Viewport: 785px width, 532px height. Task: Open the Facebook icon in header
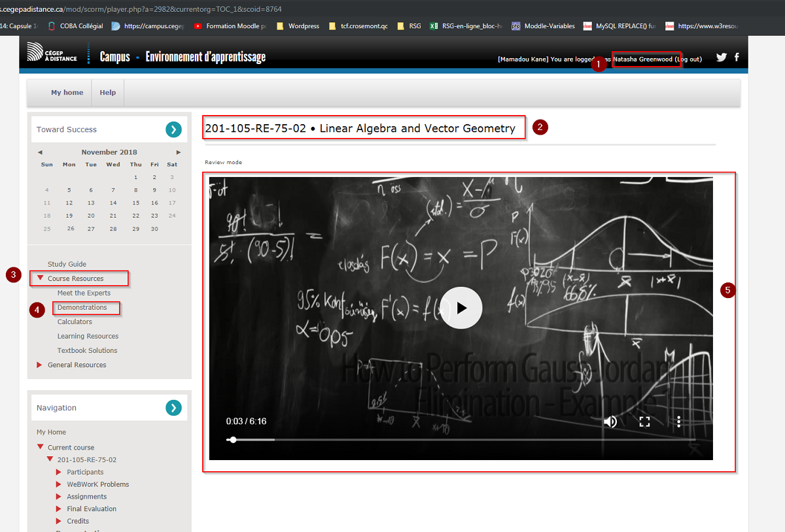click(737, 58)
